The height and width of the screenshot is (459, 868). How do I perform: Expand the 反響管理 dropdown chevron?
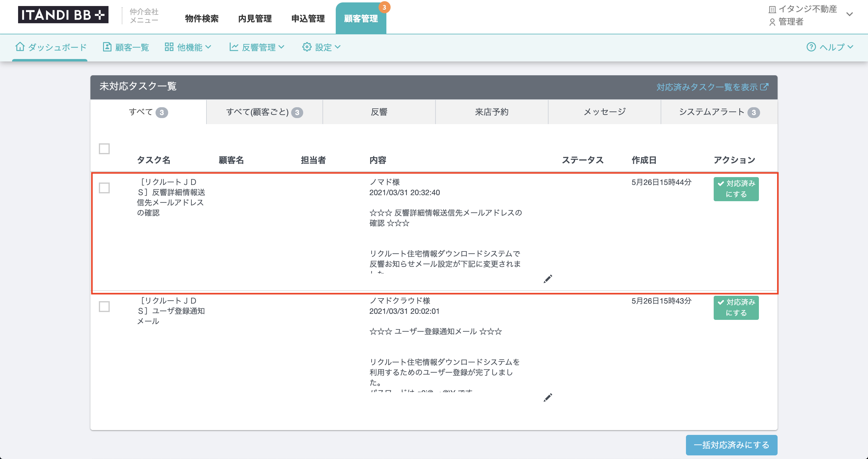click(x=281, y=47)
